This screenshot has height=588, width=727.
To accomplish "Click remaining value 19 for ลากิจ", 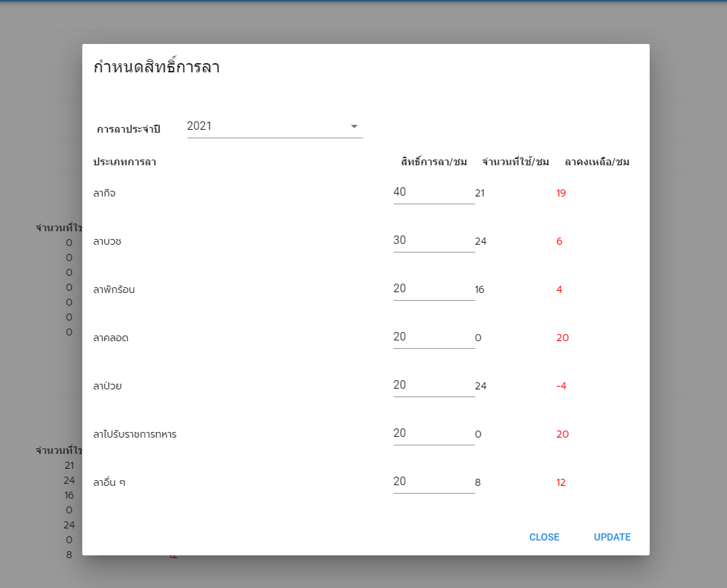I will (561, 193).
